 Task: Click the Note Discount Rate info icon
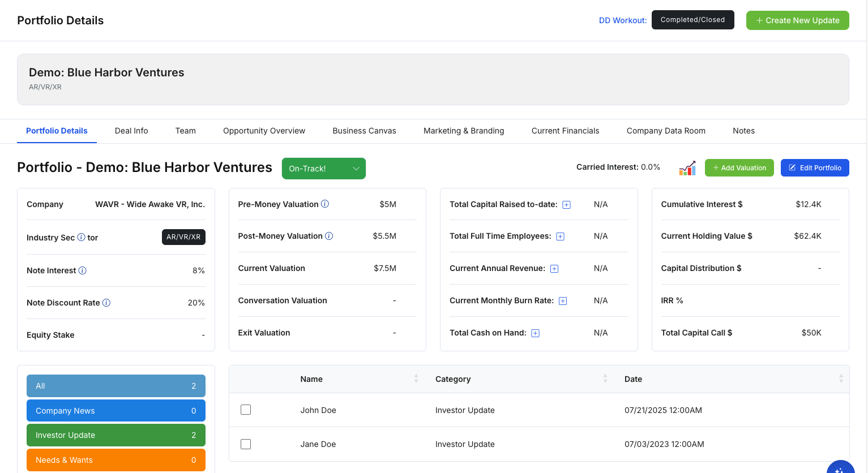pos(106,303)
